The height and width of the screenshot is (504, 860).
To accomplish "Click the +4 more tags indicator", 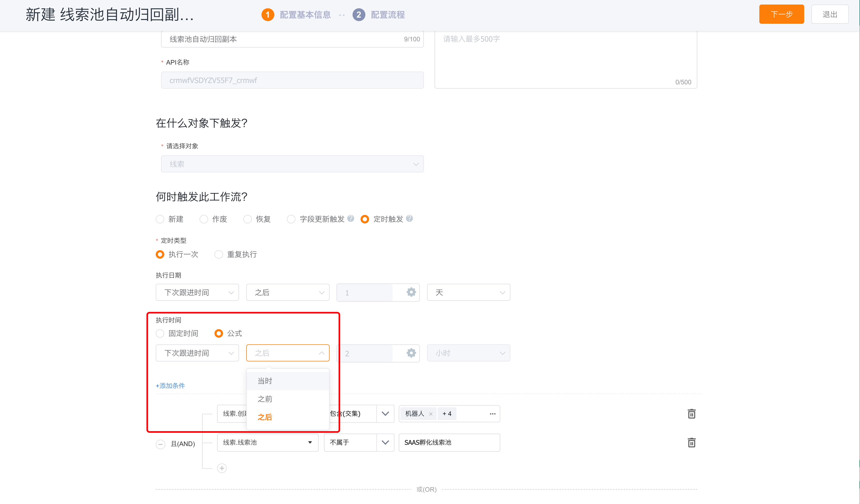I will pyautogui.click(x=447, y=414).
